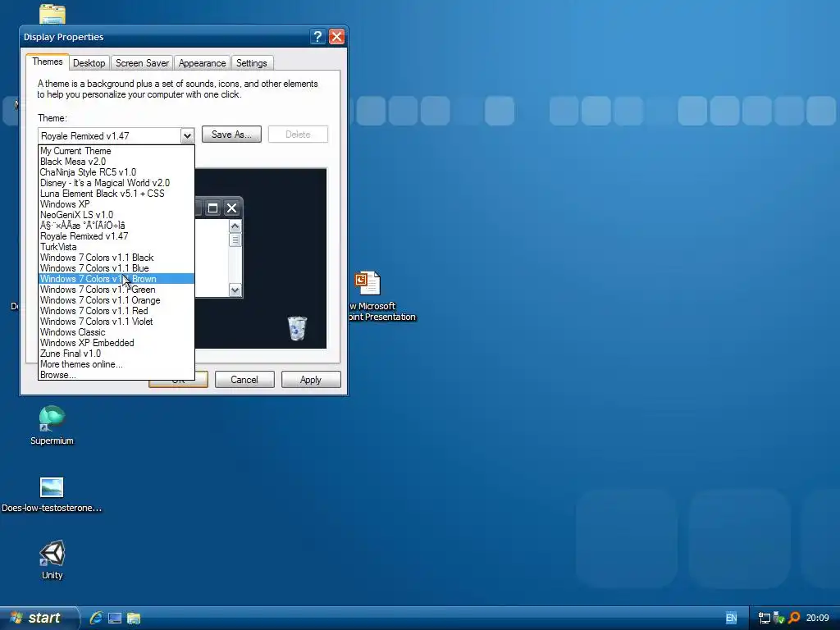Launch Internet Explorer from the quick launch bar
Viewport: 840px width, 630px height.
(96, 618)
